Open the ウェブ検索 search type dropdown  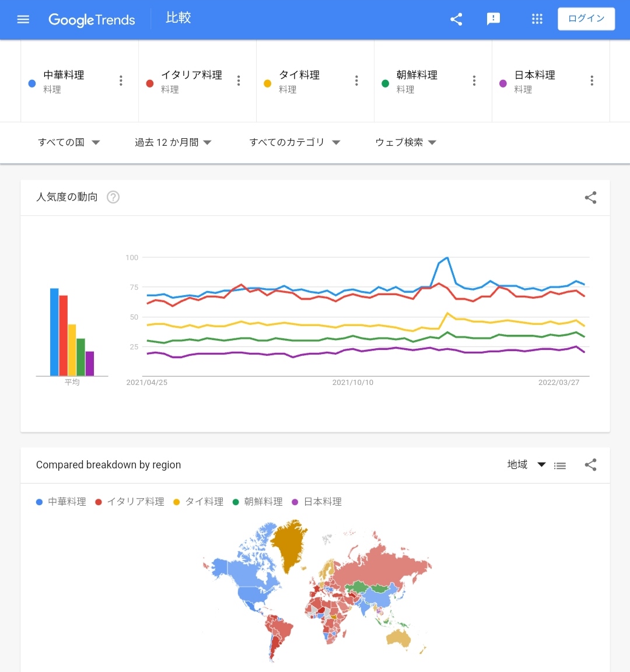[405, 142]
